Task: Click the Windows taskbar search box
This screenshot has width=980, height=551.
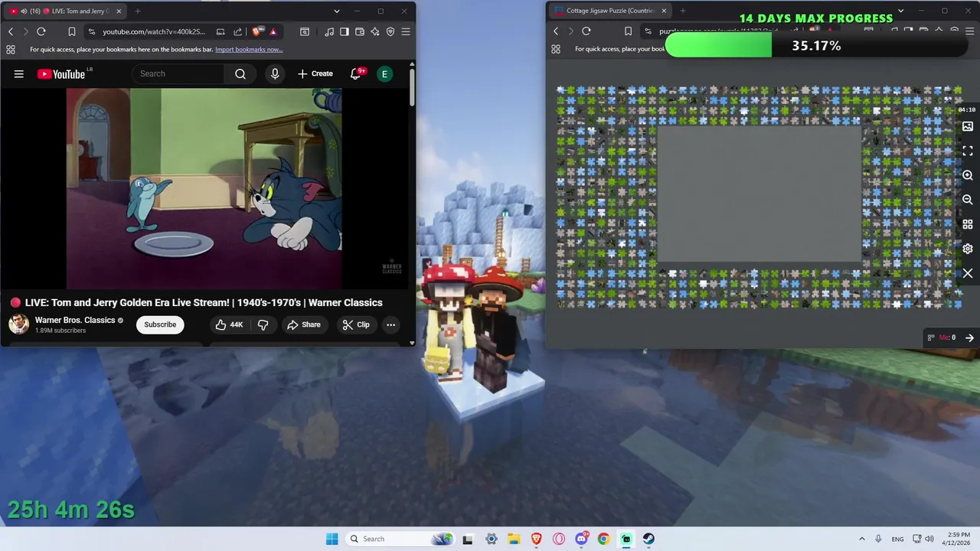Action: click(x=400, y=539)
